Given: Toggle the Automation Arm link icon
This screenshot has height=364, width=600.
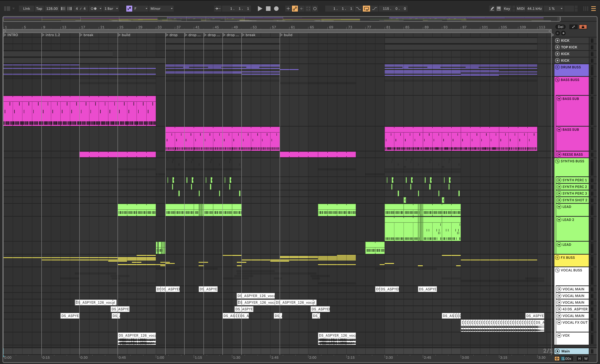Looking at the screenshot, I should [x=295, y=9].
